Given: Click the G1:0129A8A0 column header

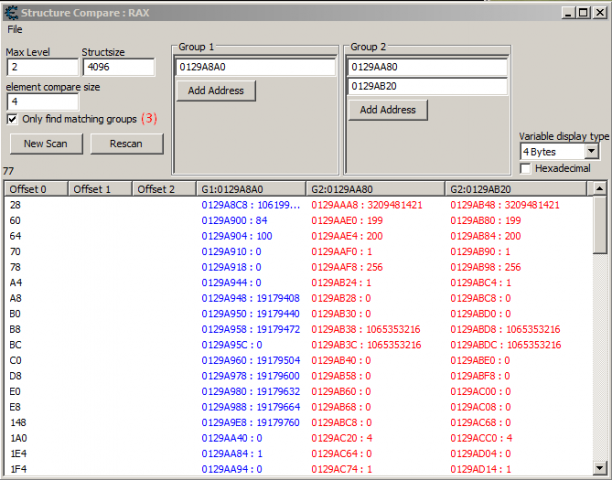Looking at the screenshot, I should pos(251,189).
